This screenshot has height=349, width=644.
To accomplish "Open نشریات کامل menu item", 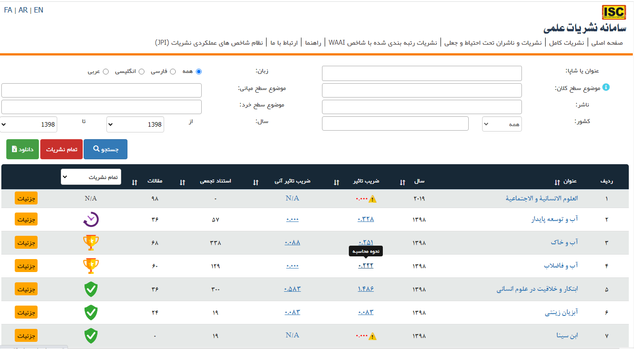I will pos(566,43).
